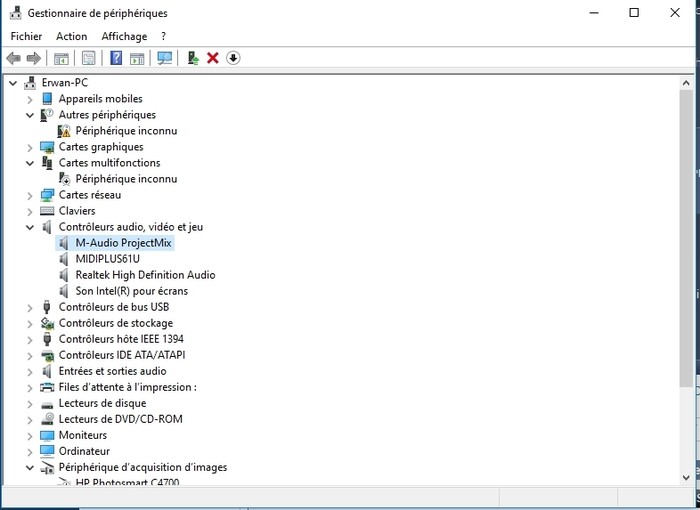Image resolution: width=700 pixels, height=510 pixels.
Task: Collapse the Cartes multifonctions category
Action: pos(30,163)
